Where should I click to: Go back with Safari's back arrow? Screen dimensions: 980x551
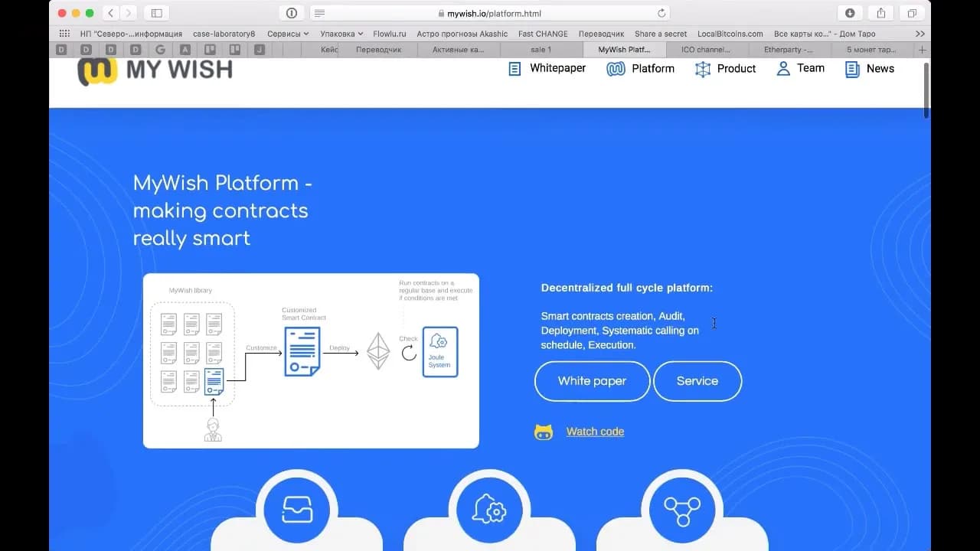(x=110, y=13)
